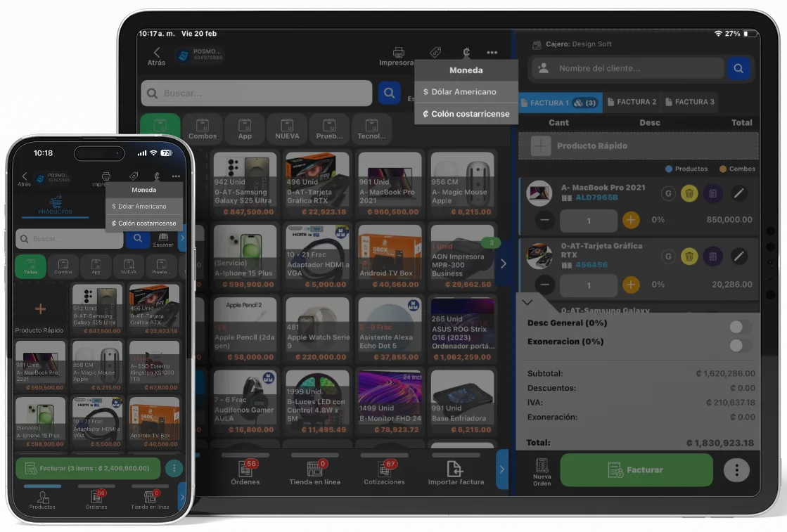This screenshot has height=532, width=787.
Task: Click the Nombre del cliente input field
Action: point(626,68)
